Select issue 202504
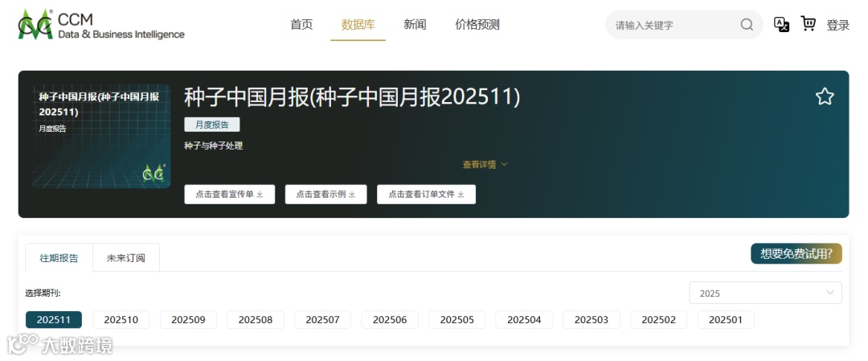Viewport: 868px width, 361px height. (x=524, y=319)
